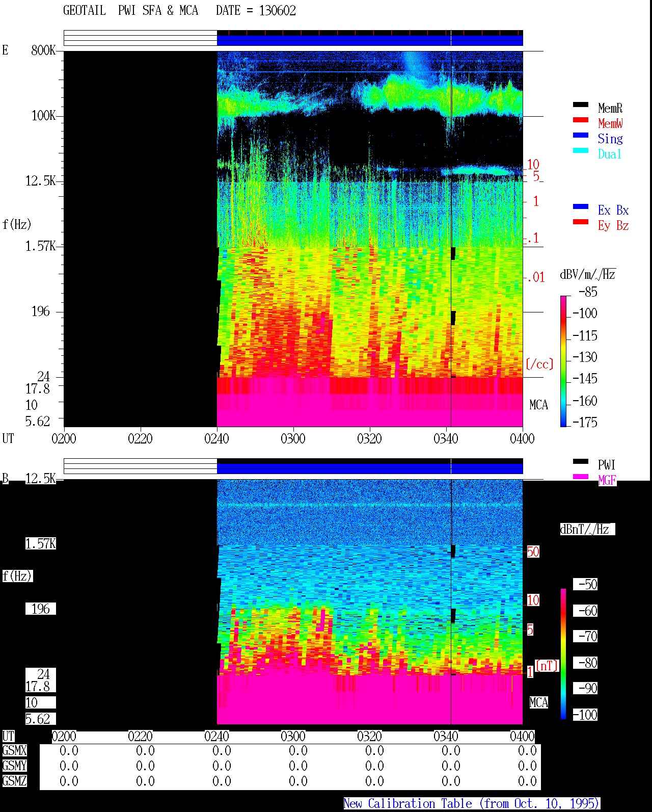Click the blue Sing legend swatch
The image size is (652, 812).
[x=581, y=135]
